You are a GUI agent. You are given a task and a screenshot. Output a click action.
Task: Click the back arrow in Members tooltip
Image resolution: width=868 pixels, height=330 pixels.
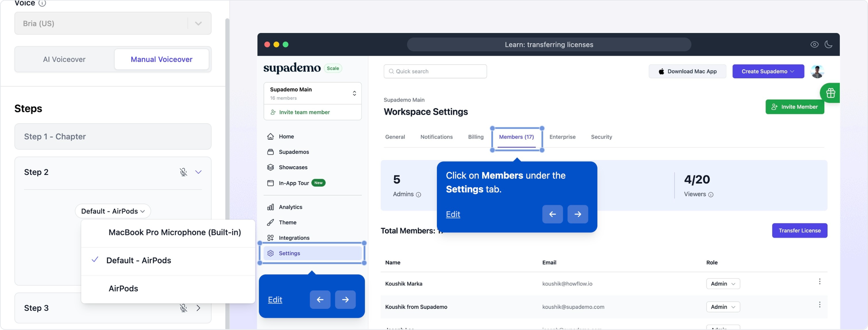(x=552, y=214)
